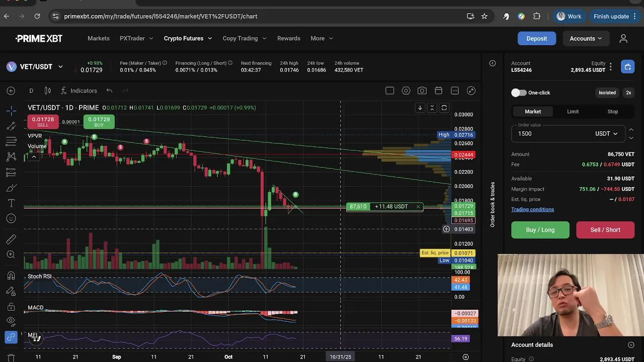
Task: Open the Indicators menu
Action: click(78, 90)
